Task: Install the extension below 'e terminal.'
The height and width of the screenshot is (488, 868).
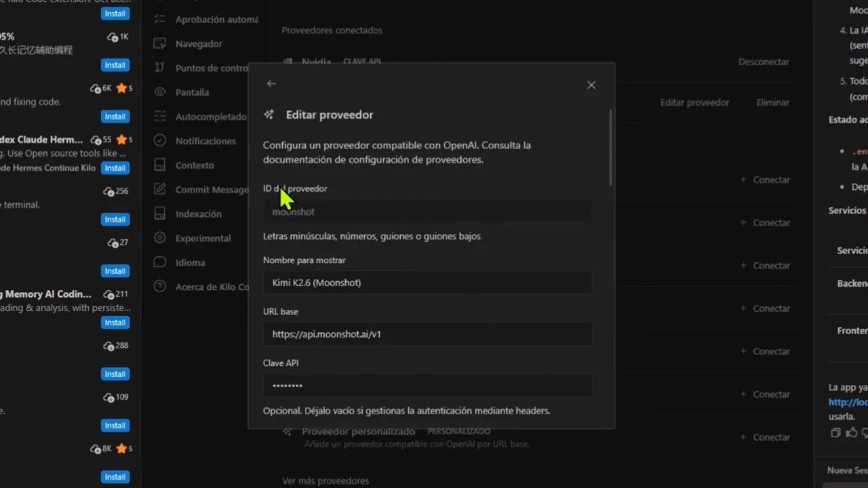Action: (115, 220)
